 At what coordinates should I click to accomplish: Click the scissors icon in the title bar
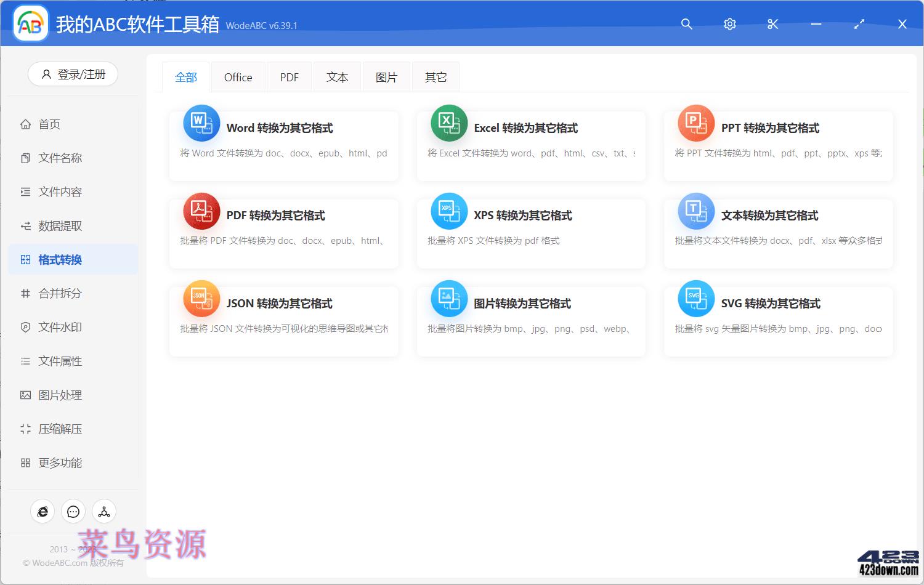(772, 24)
